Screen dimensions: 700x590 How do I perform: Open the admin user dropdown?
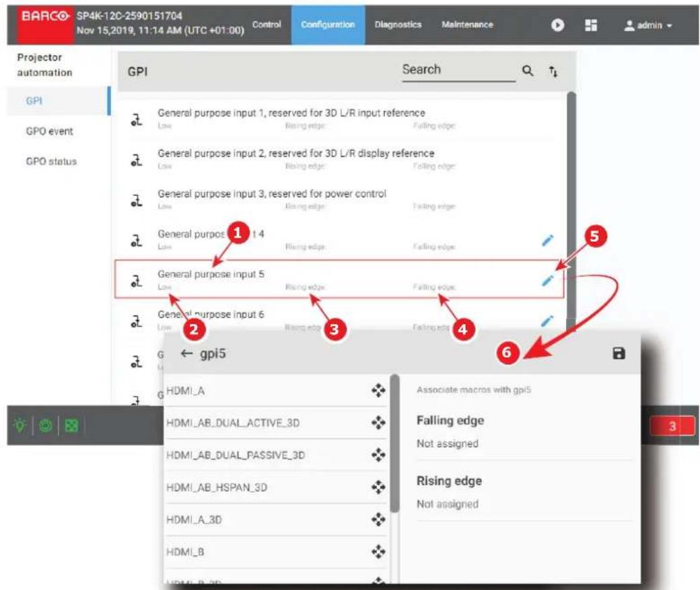coord(648,26)
